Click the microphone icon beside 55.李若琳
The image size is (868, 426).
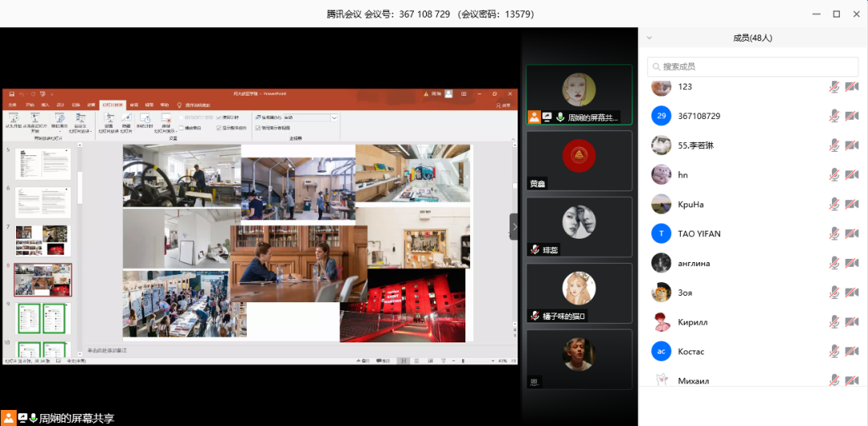click(834, 145)
